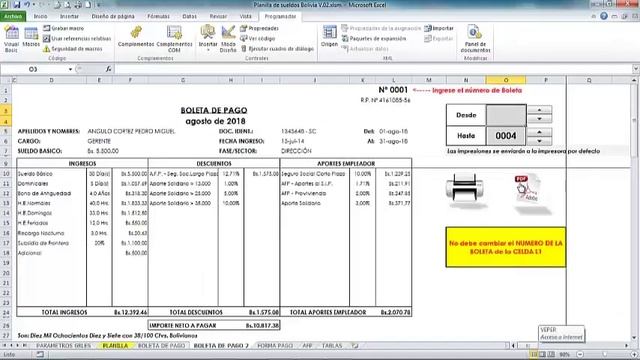This screenshot has width=640, height=360.
Task: Expand the formula bar
Action: (636, 69)
